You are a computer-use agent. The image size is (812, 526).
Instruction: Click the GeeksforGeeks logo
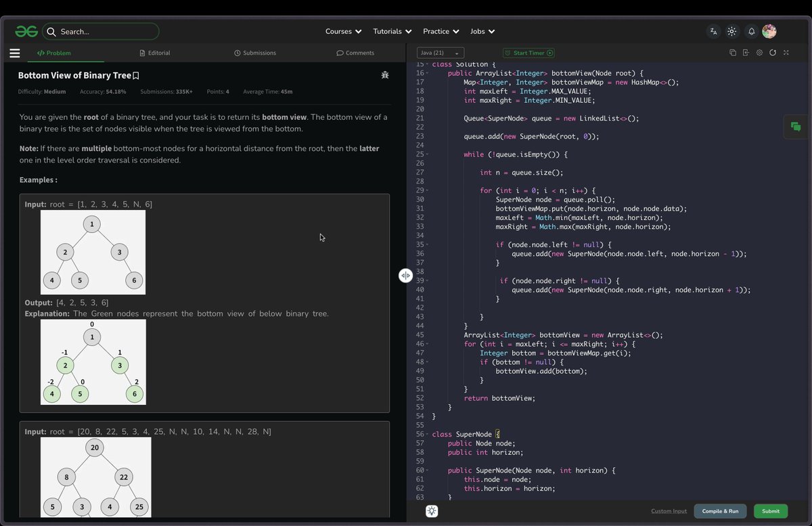tap(26, 31)
